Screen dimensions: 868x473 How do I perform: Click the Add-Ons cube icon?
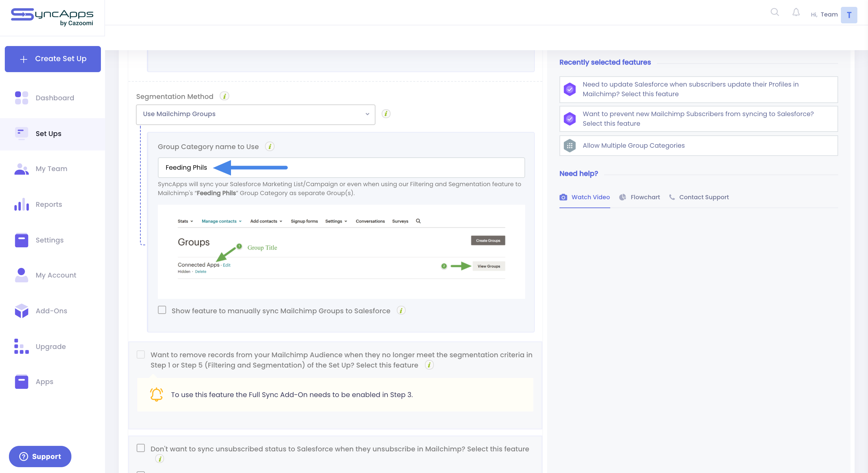point(21,311)
